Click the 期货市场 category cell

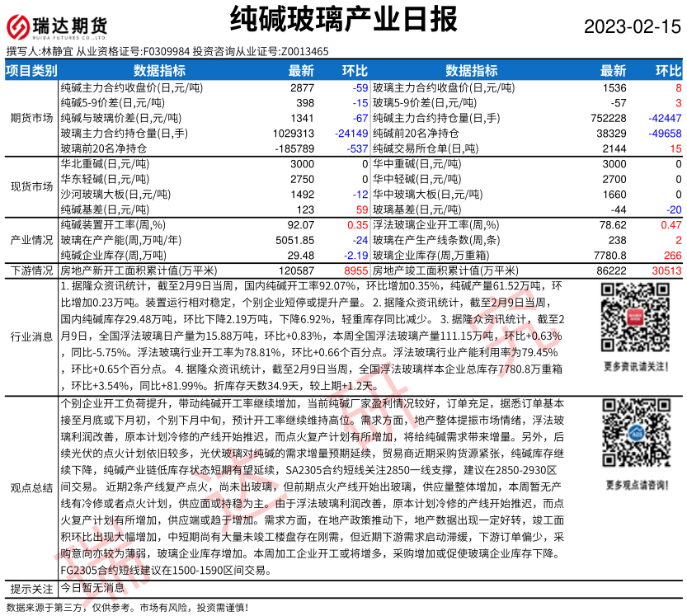(31, 118)
